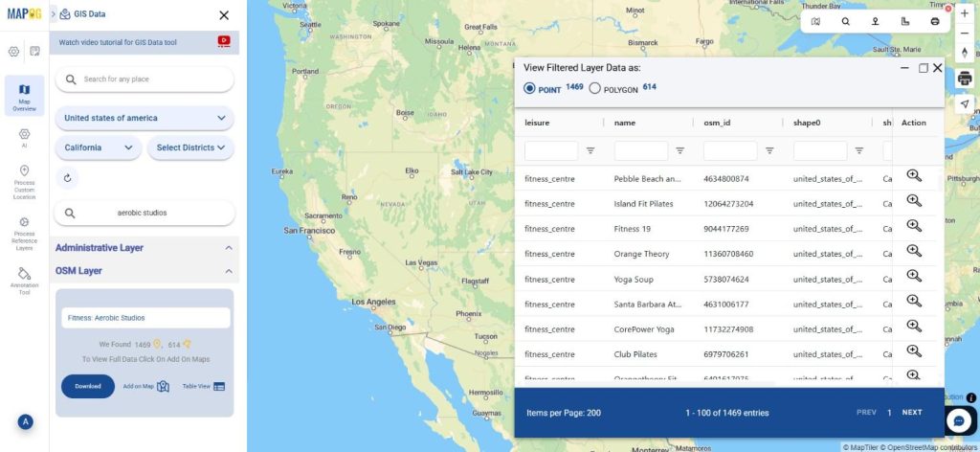
Task: Open filter options for osm_id column
Action: tap(770, 150)
